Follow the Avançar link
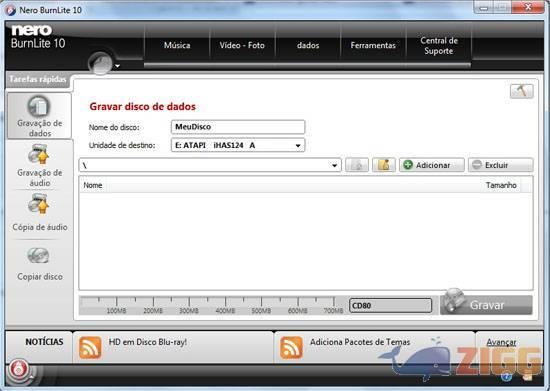Screen dimensions: 550x391 point(501,342)
